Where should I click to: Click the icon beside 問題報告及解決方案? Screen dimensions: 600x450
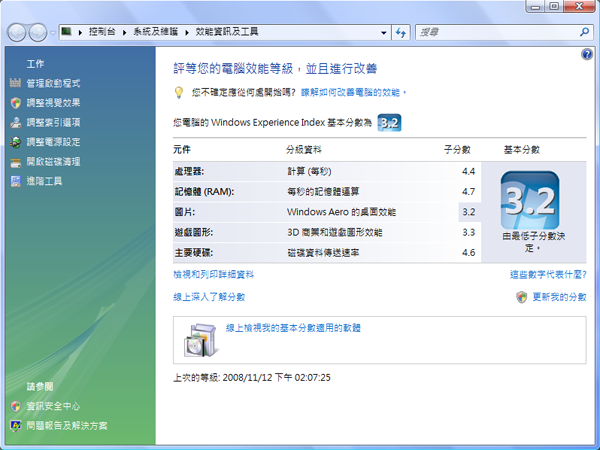point(16,426)
